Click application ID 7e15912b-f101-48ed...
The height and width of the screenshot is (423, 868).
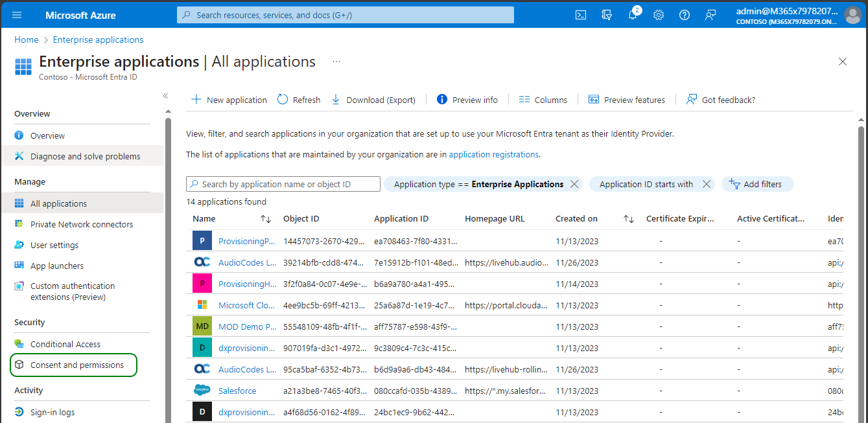[x=416, y=262]
